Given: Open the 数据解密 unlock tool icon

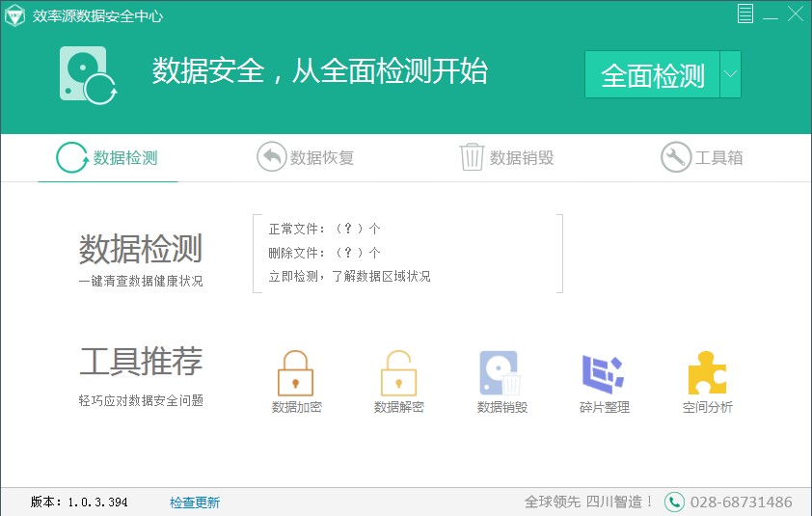Looking at the screenshot, I should pyautogui.click(x=398, y=373).
